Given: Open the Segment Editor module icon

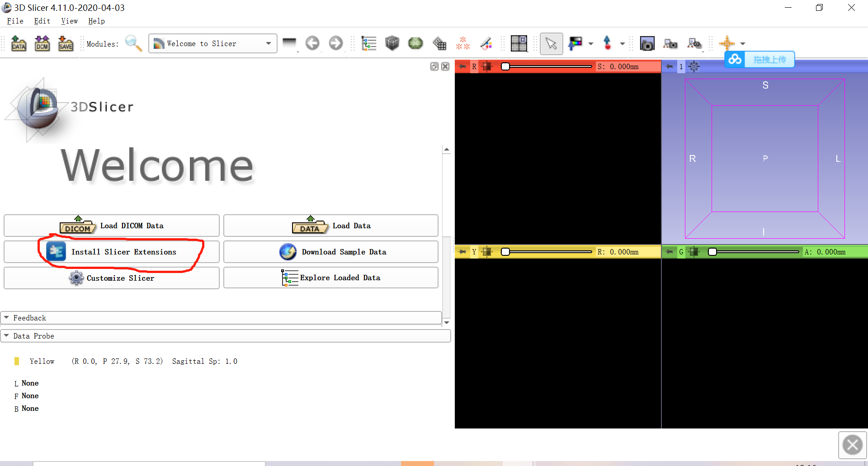Looking at the screenshot, I should (x=486, y=43).
